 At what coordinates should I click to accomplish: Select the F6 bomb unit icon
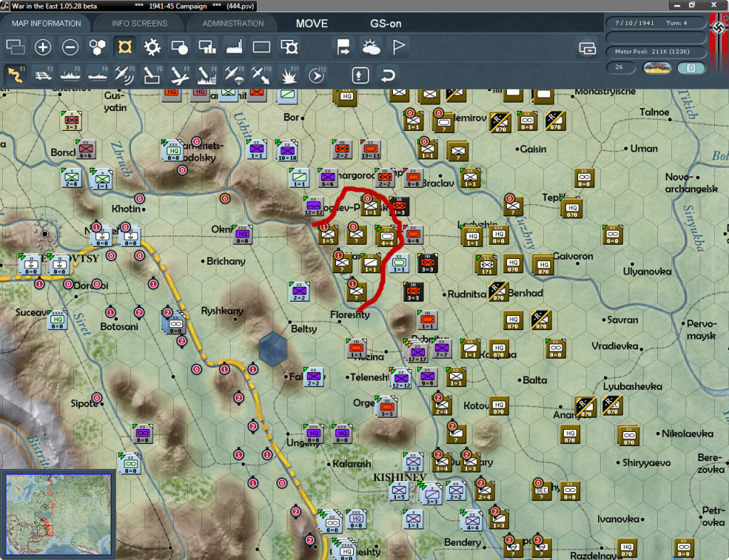click(152, 75)
